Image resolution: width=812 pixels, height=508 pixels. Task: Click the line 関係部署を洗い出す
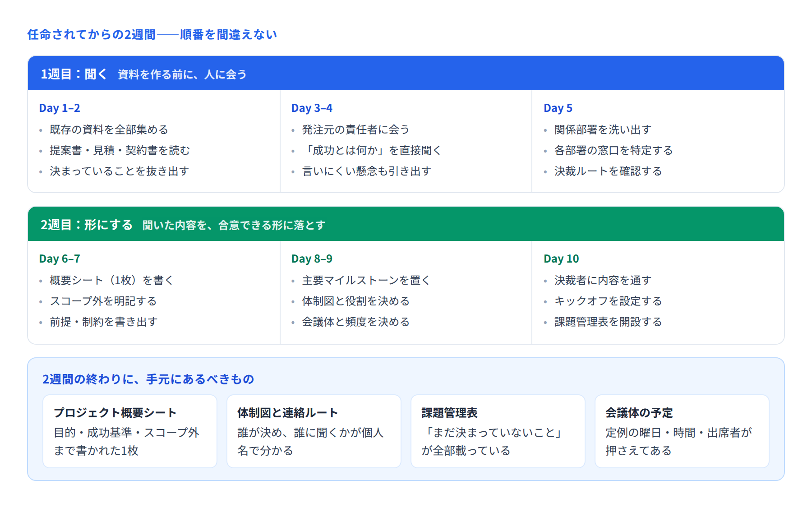[x=603, y=130]
